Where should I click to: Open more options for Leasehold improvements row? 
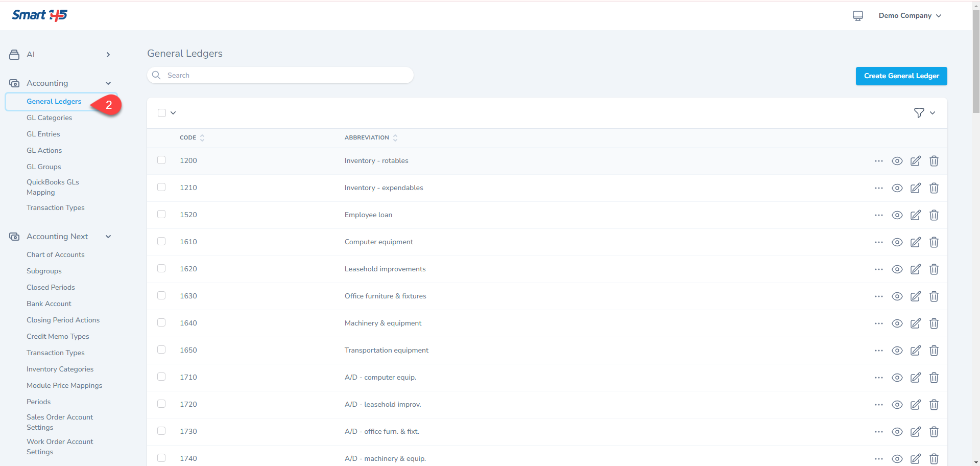[x=878, y=269]
